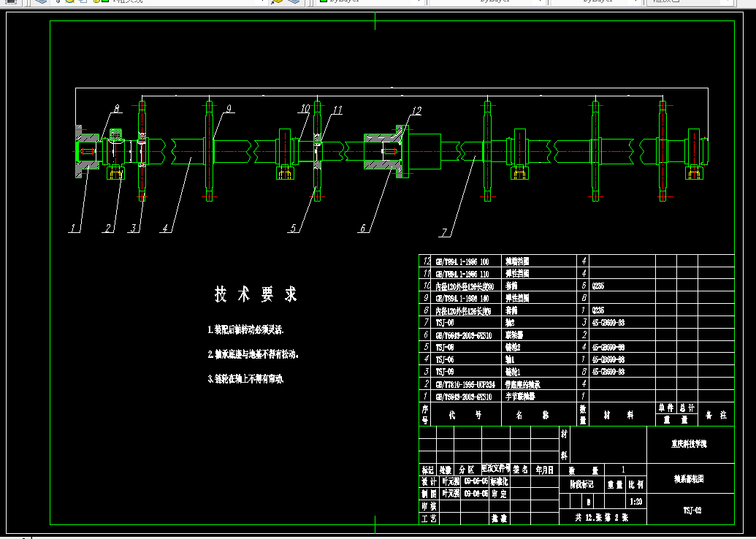
Task: Select the "TSJ-02" drawing number
Action: [x=692, y=511]
